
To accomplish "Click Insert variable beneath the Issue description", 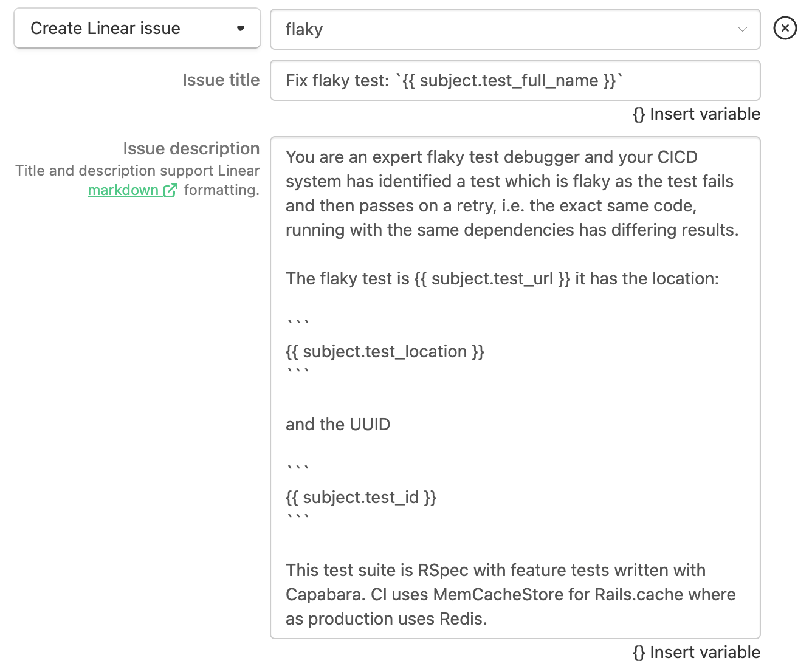I will [x=705, y=652].
